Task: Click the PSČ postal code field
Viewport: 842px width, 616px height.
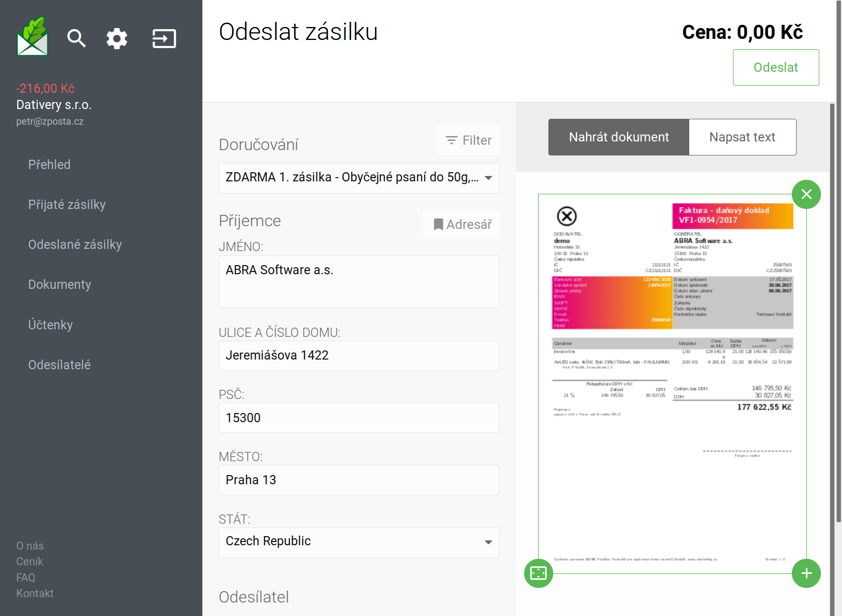Action: (359, 418)
